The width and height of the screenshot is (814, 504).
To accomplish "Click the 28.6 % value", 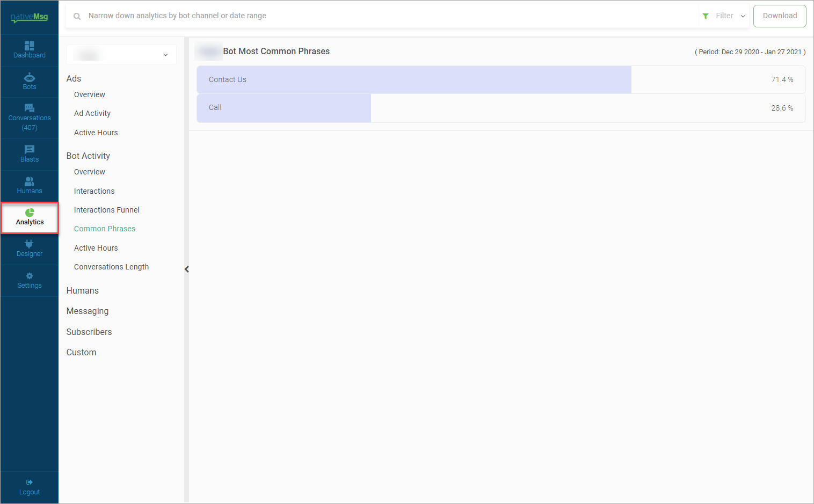I will coord(782,108).
